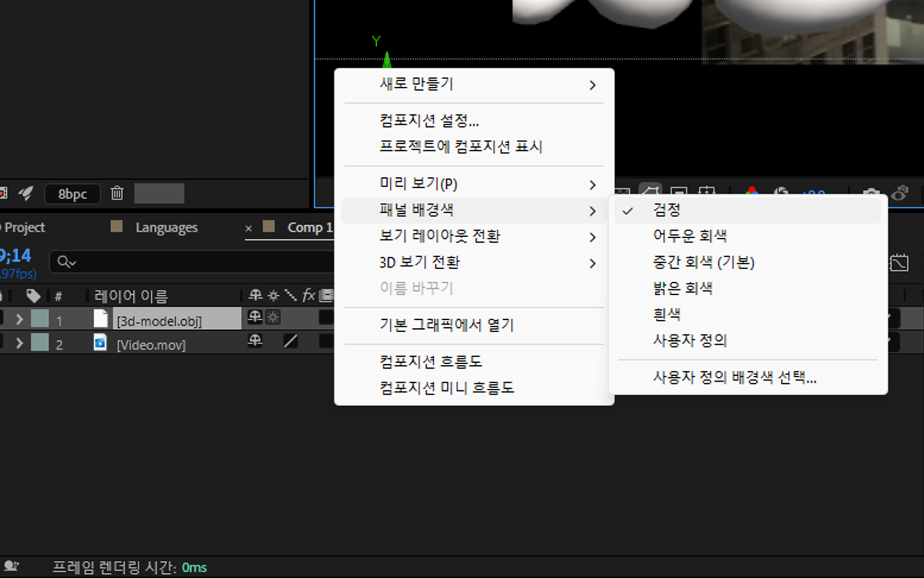Click the Languages panel tab
The height and width of the screenshot is (578, 924).
pyautogui.click(x=164, y=227)
